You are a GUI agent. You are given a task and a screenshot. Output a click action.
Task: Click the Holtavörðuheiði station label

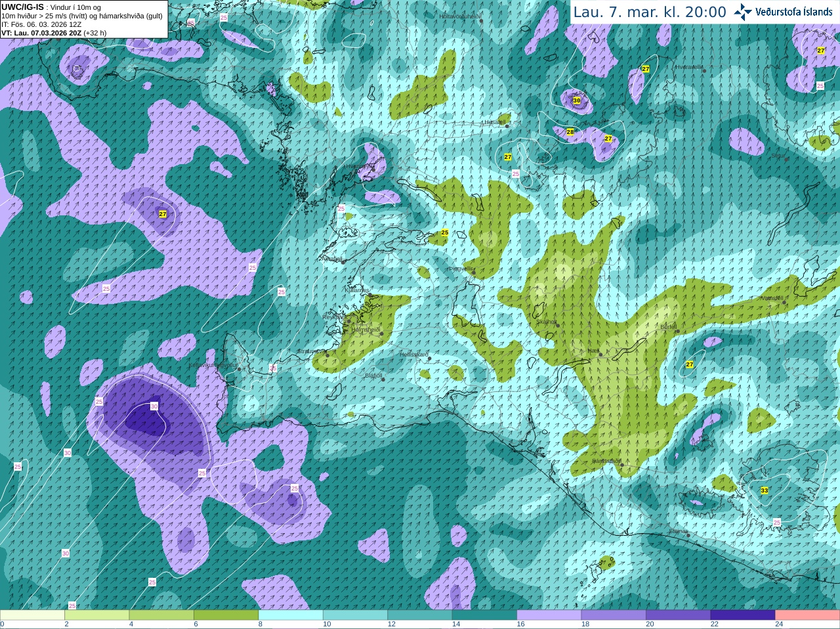(x=459, y=16)
